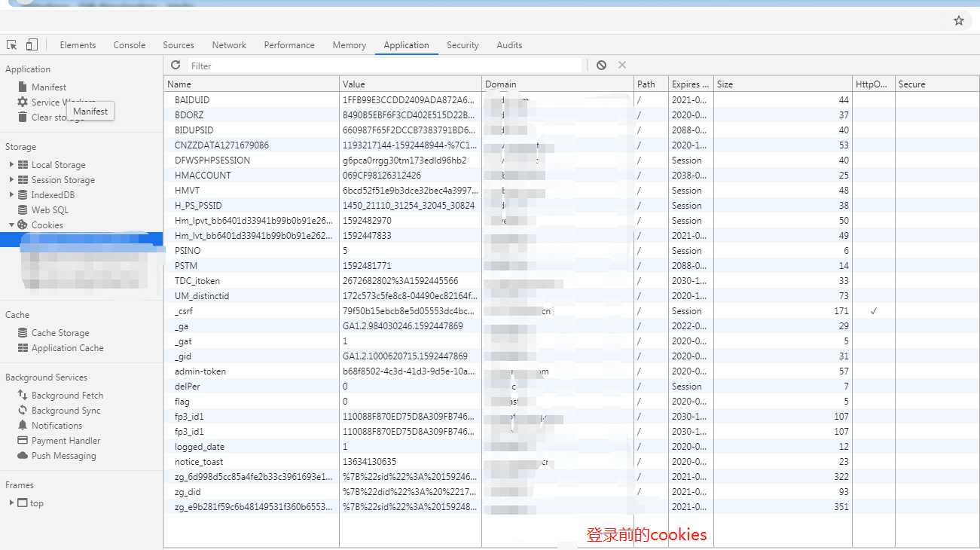Switch to the Memory tab
The height and width of the screenshot is (550, 980).
coord(350,45)
